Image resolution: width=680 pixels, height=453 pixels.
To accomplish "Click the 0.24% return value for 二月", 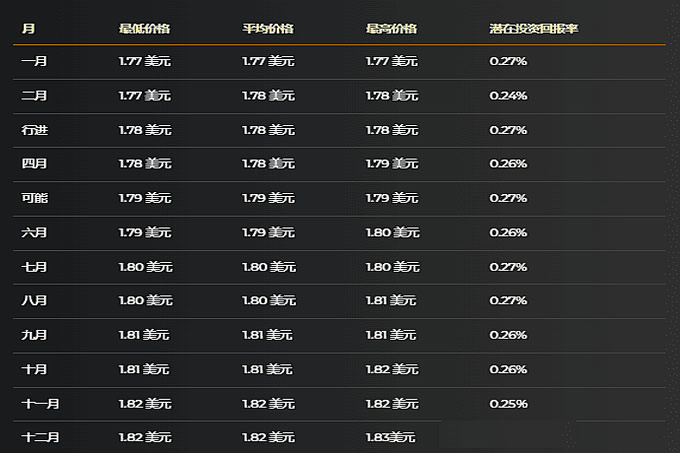I will (x=508, y=95).
